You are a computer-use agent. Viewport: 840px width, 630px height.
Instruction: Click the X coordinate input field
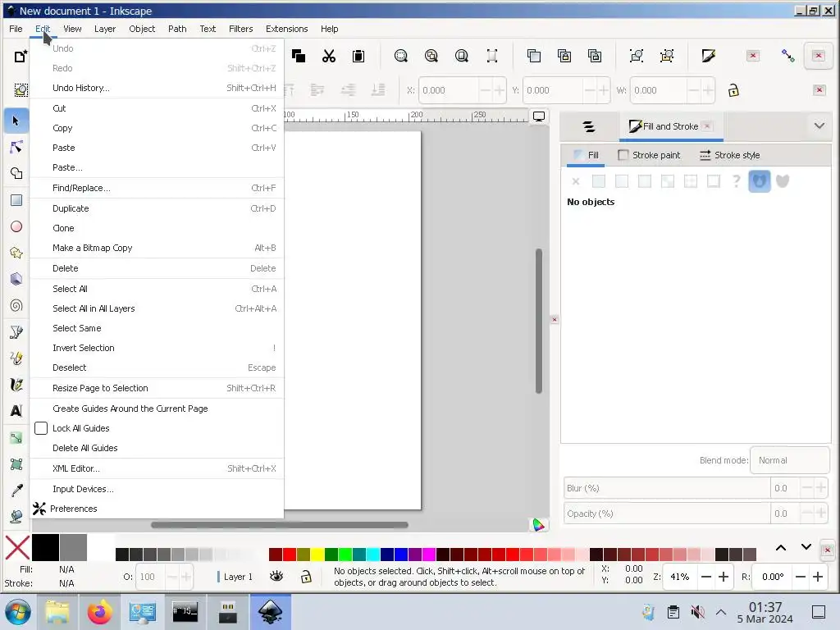449,90
